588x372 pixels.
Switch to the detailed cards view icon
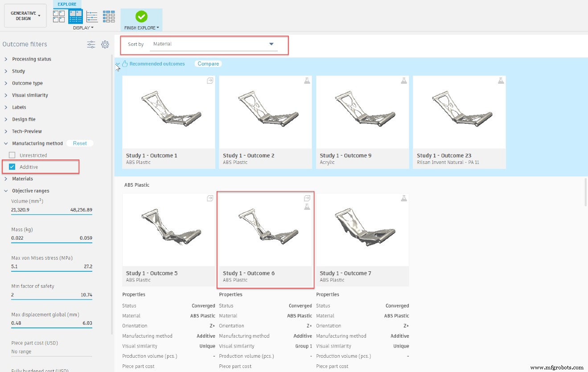pyautogui.click(x=75, y=16)
